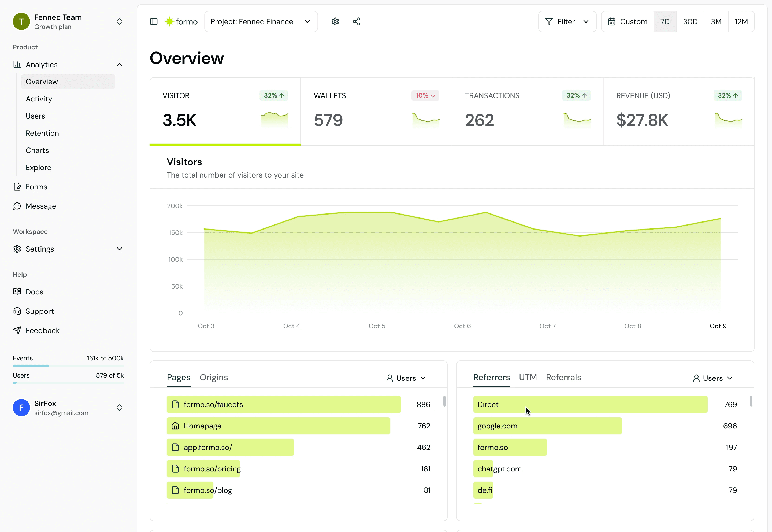Click the Transactions sparkline chart
The width and height of the screenshot is (772, 532).
[x=577, y=120]
